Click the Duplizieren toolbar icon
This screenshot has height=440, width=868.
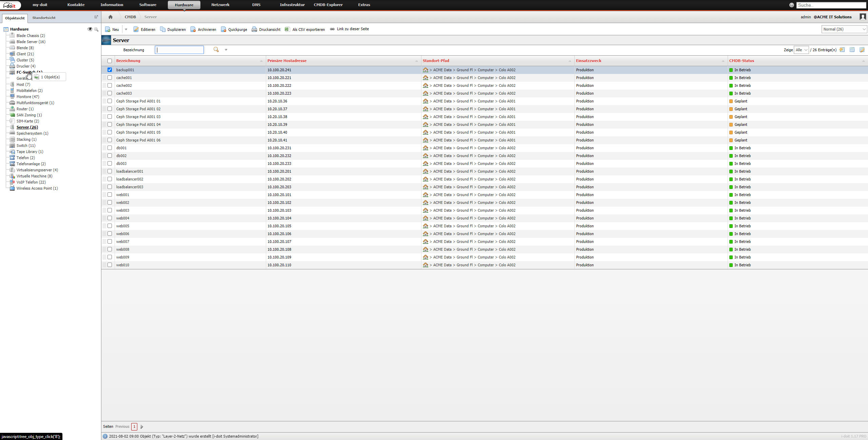(163, 29)
